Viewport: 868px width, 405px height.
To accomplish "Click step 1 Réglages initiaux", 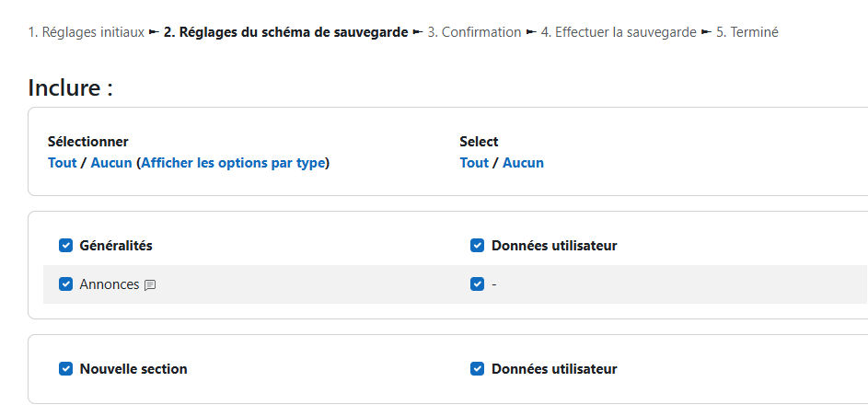I will [87, 32].
